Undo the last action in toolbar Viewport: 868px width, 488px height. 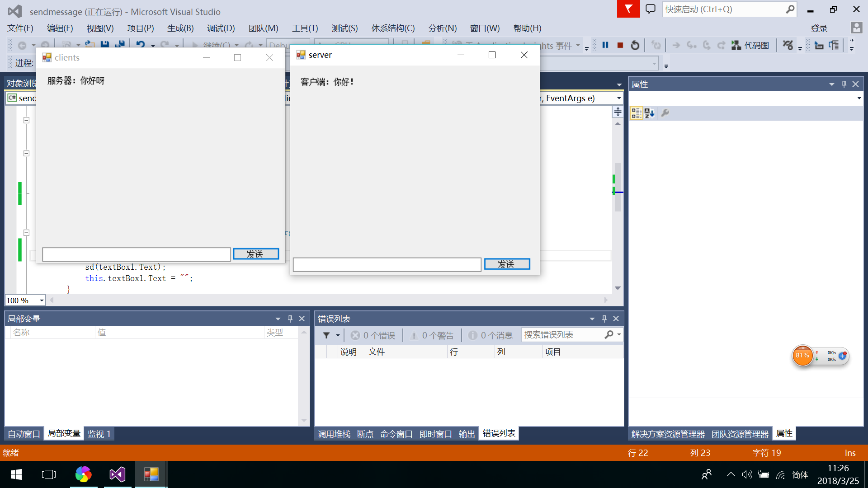(141, 45)
